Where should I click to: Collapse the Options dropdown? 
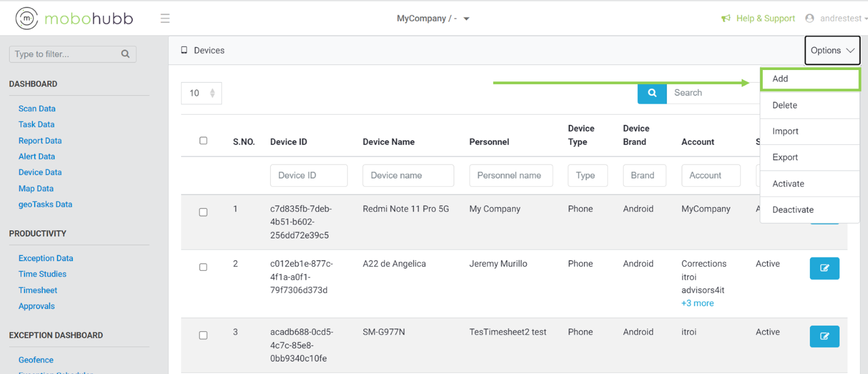coord(832,50)
